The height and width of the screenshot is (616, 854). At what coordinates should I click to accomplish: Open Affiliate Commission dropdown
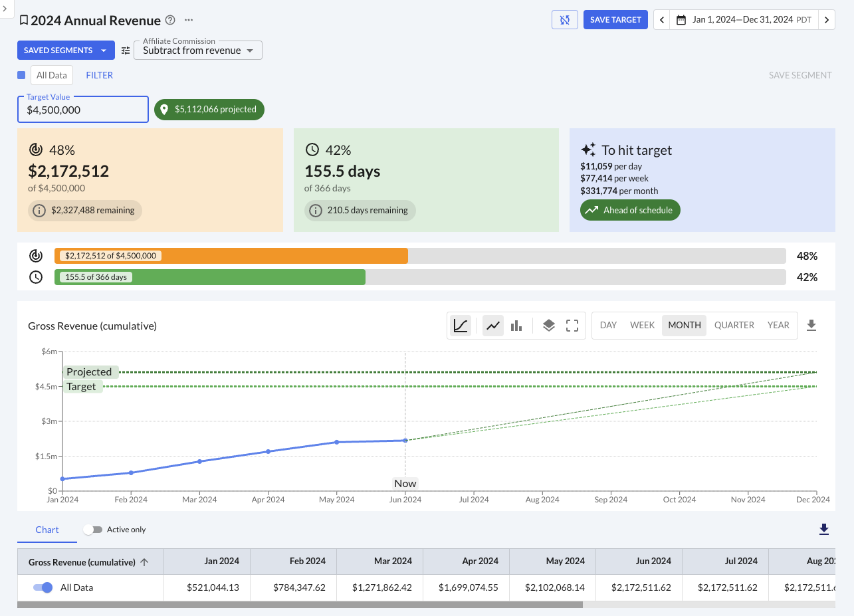198,51
